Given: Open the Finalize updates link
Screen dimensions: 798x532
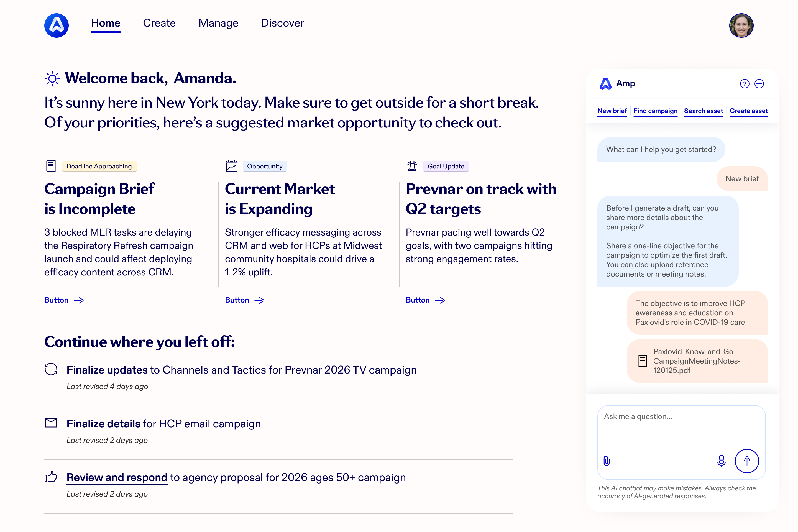Looking at the screenshot, I should pos(107,370).
